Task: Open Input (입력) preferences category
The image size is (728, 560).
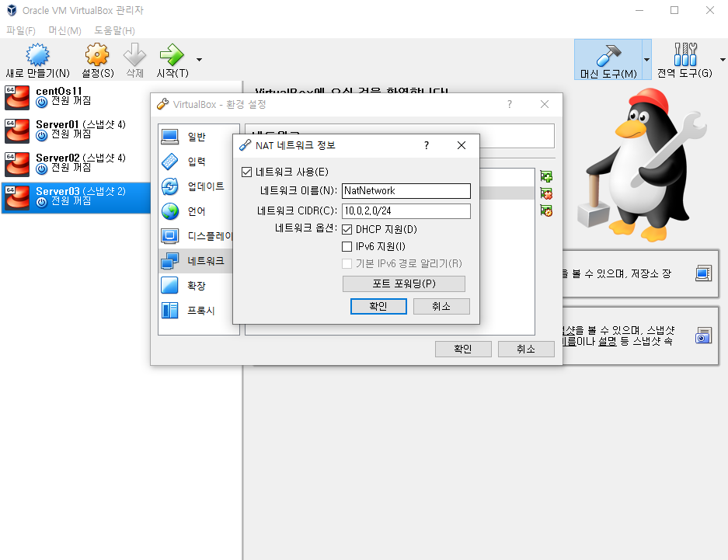Action: pos(196,162)
